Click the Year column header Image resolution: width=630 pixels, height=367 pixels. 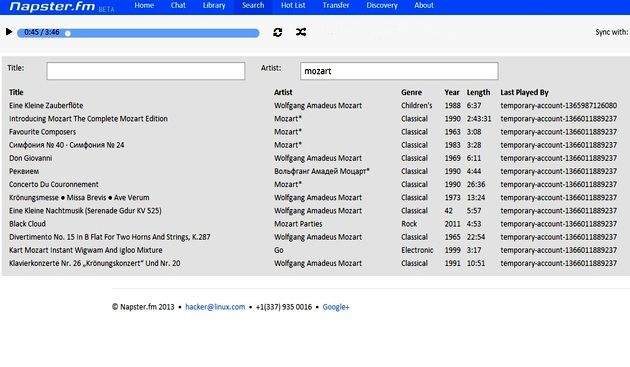452,92
